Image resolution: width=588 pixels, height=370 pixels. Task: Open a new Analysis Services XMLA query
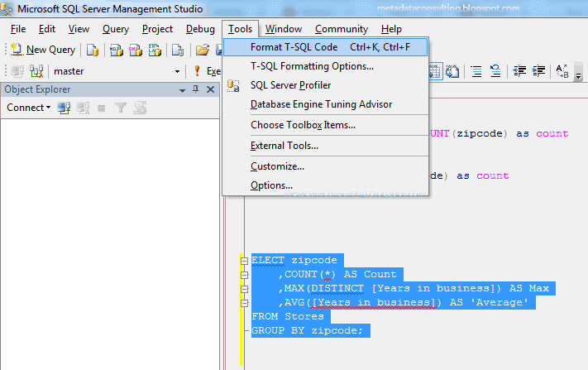pyautogui.click(x=155, y=50)
